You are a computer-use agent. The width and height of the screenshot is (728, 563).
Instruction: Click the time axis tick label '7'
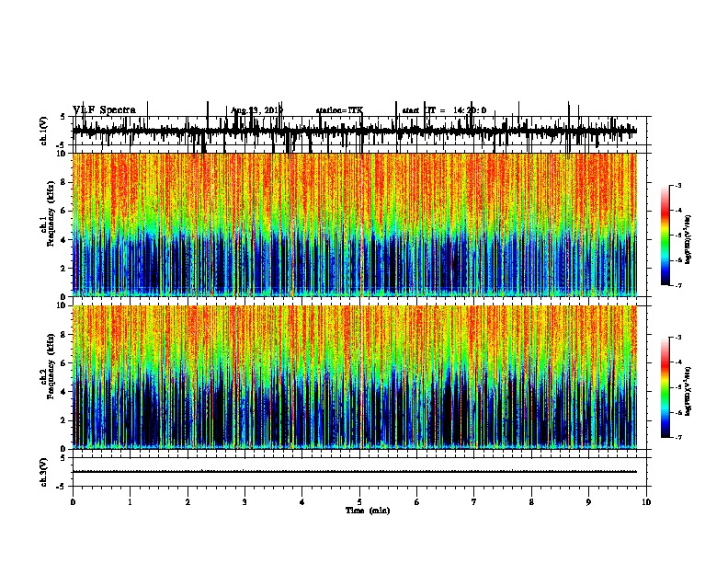474,502
